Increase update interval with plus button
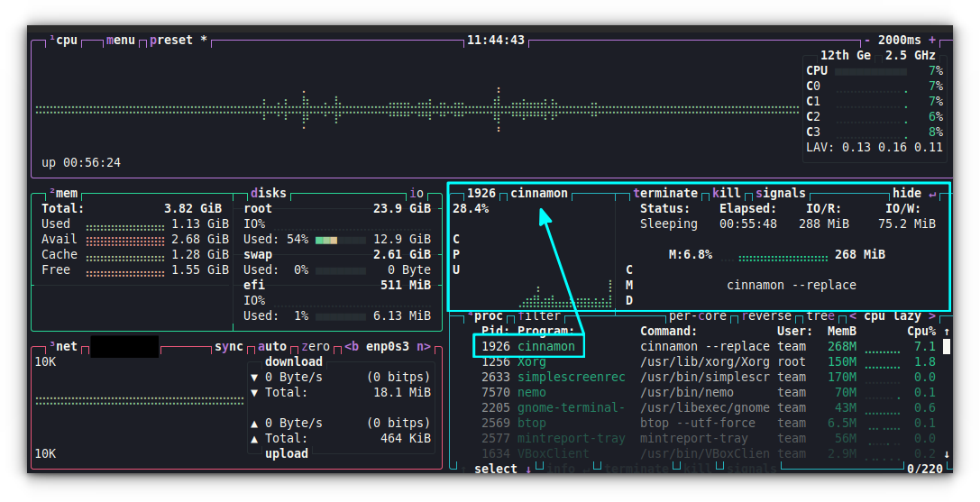 tap(932, 41)
